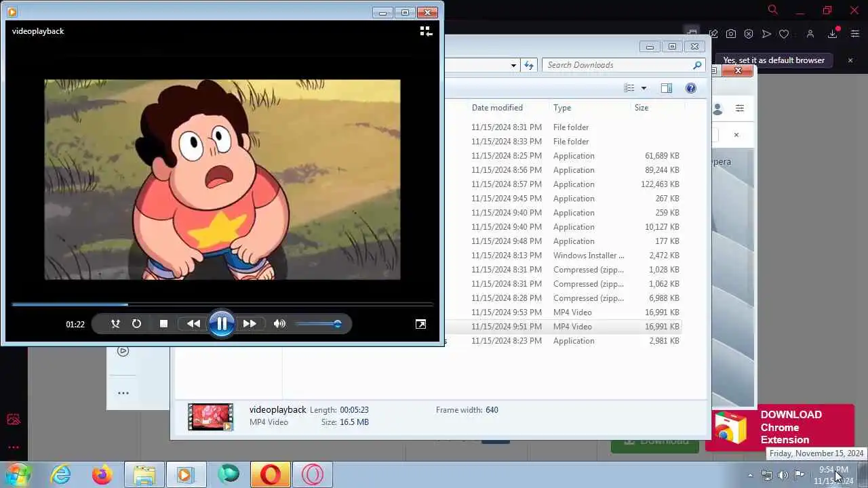View the video in full screen

(x=420, y=324)
